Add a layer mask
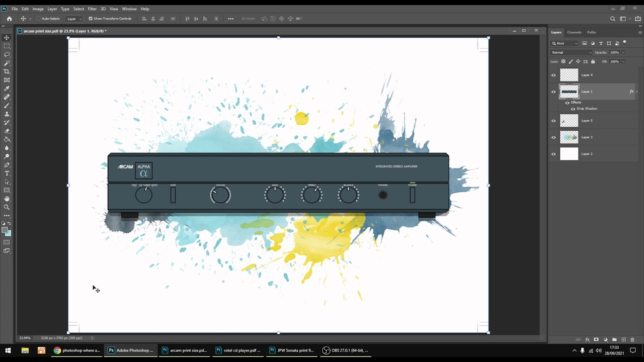 (x=596, y=340)
